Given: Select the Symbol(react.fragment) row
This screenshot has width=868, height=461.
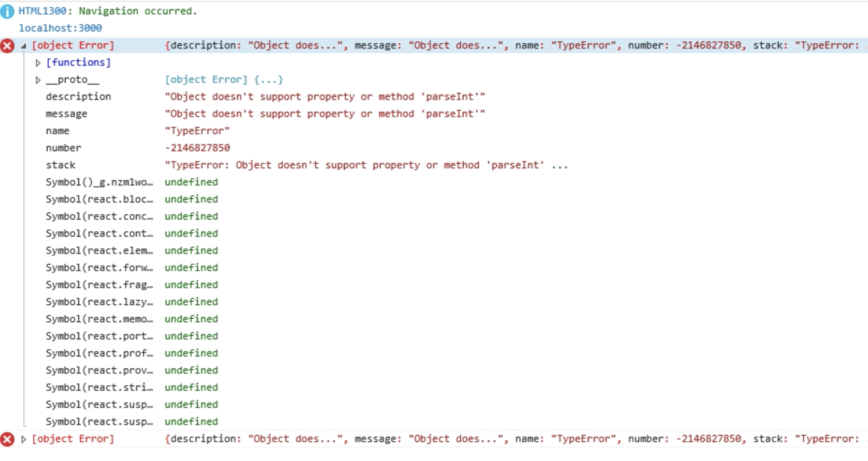Looking at the screenshot, I should pyautogui.click(x=99, y=285).
